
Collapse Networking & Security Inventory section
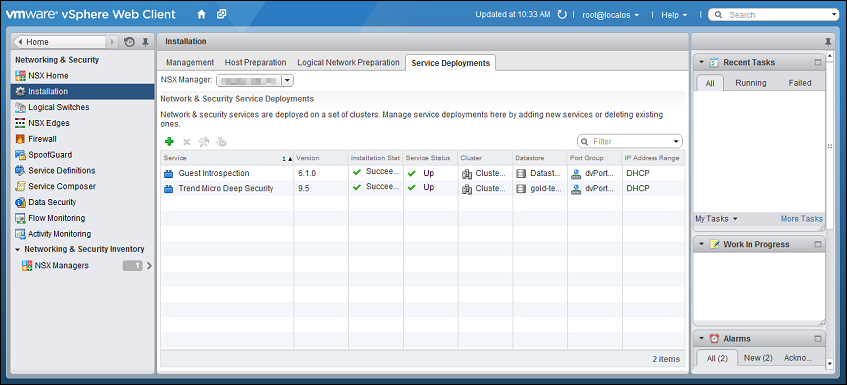18,249
